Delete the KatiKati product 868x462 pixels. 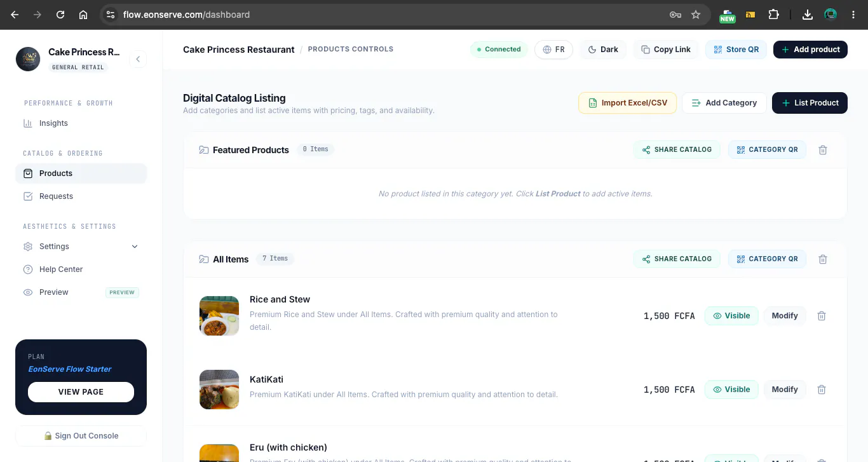click(x=822, y=390)
